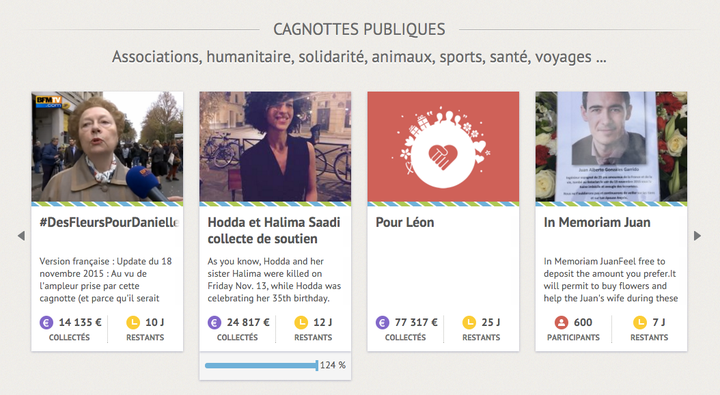The height and width of the screenshot is (395, 720).
Task: Click the right carousel arrow
Action: [x=697, y=236]
